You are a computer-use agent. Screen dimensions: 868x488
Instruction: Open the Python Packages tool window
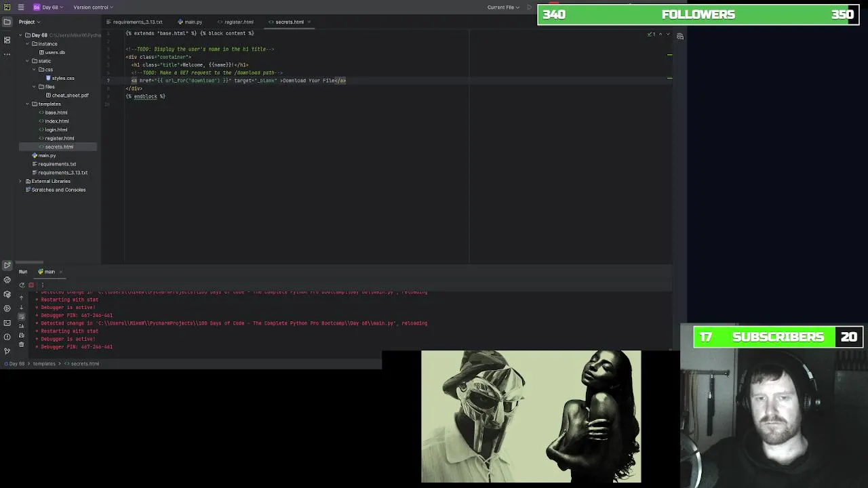[7, 294]
